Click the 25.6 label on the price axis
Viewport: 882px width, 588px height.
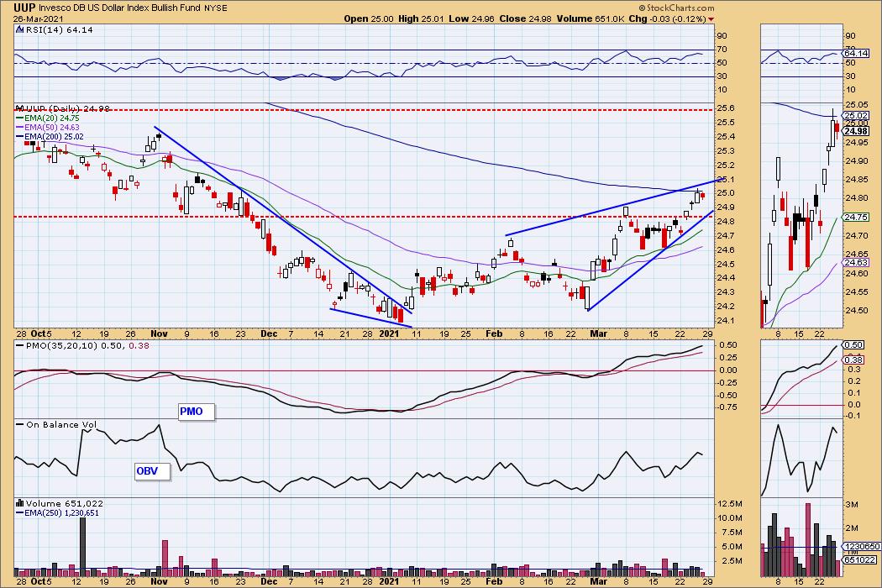click(727, 108)
